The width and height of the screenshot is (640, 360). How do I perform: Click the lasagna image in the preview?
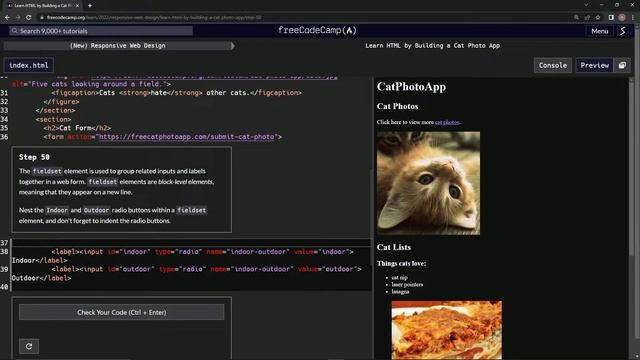pyautogui.click(x=447, y=330)
